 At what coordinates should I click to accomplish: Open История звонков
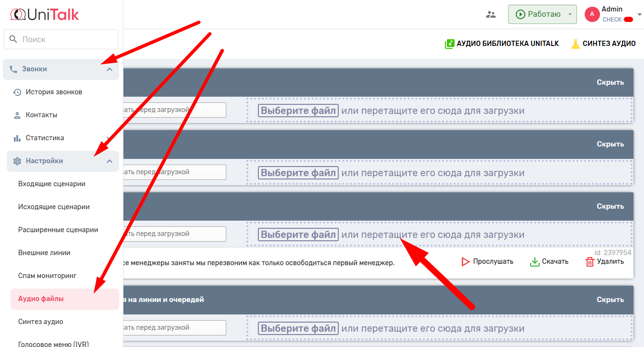point(54,92)
